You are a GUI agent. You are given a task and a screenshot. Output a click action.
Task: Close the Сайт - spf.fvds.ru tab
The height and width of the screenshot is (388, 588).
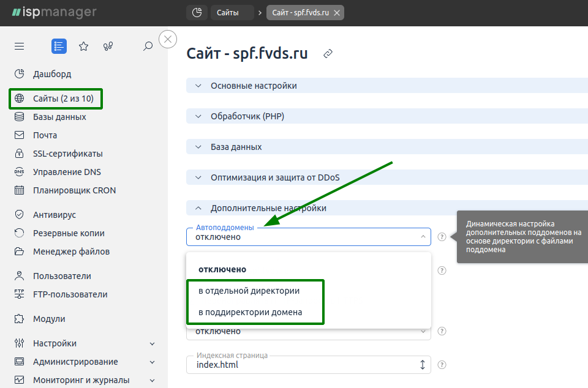pos(337,13)
